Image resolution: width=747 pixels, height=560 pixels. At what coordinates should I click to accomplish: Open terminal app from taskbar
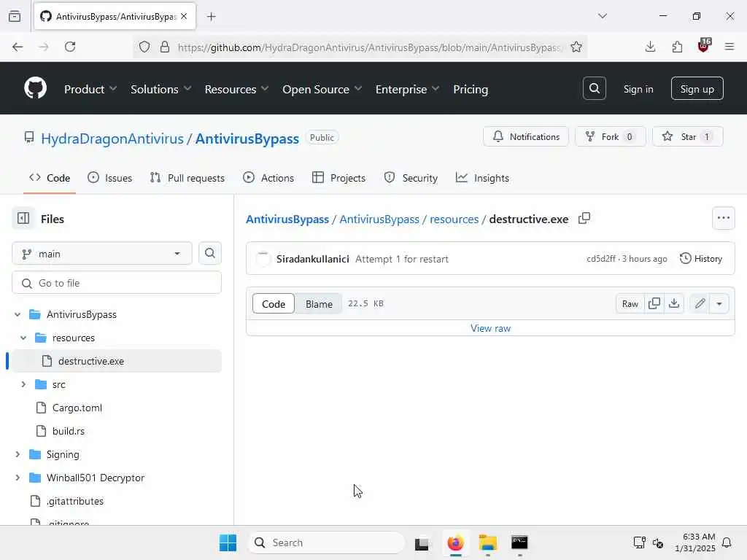pos(519,542)
